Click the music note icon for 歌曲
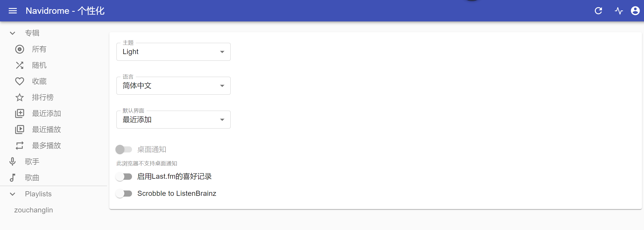The height and width of the screenshot is (230, 644). 12,177
